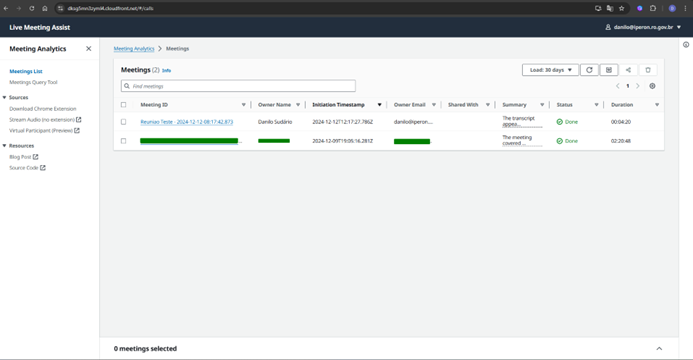This screenshot has width=693, height=360.
Task: Reload the page with browser refresh icon
Action: pyautogui.click(x=32, y=8)
